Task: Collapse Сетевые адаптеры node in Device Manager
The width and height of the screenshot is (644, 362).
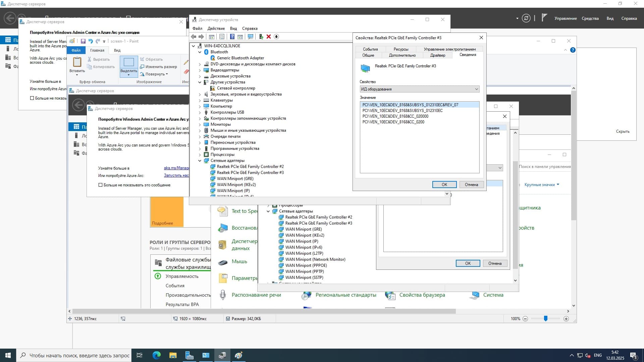Action: (x=200, y=161)
